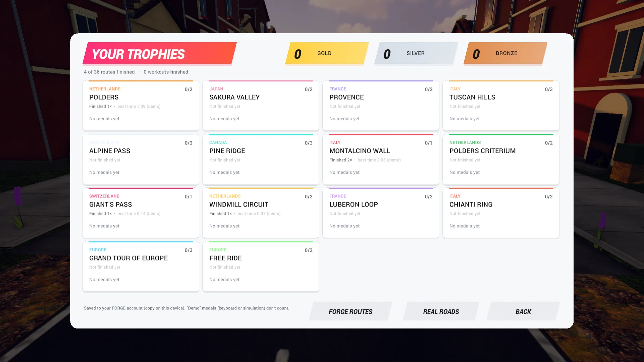This screenshot has width=644, height=362.
Task: Select the Alpine Pass route card
Action: pos(141,159)
